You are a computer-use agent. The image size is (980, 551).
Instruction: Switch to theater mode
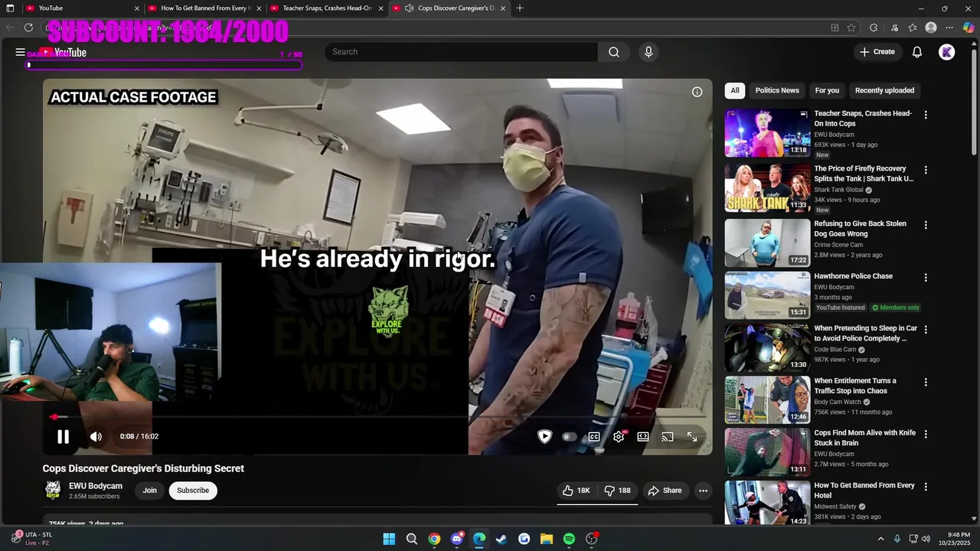pyautogui.click(x=643, y=437)
